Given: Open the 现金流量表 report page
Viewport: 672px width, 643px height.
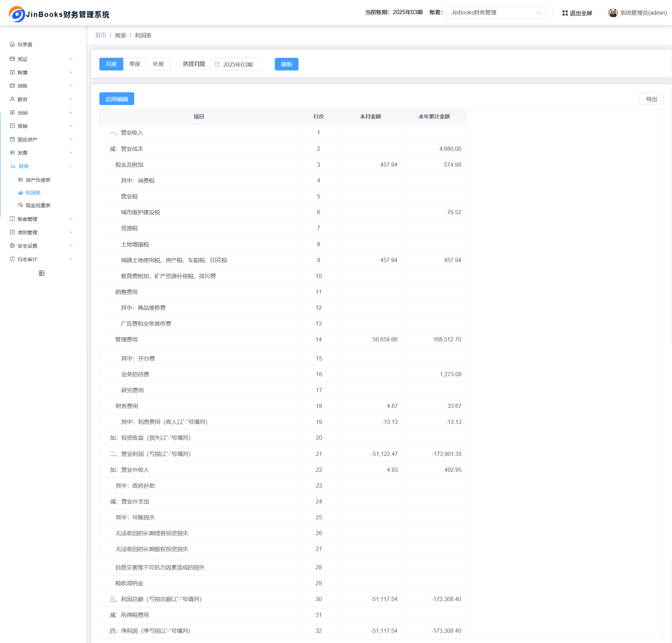Looking at the screenshot, I should coord(38,205).
